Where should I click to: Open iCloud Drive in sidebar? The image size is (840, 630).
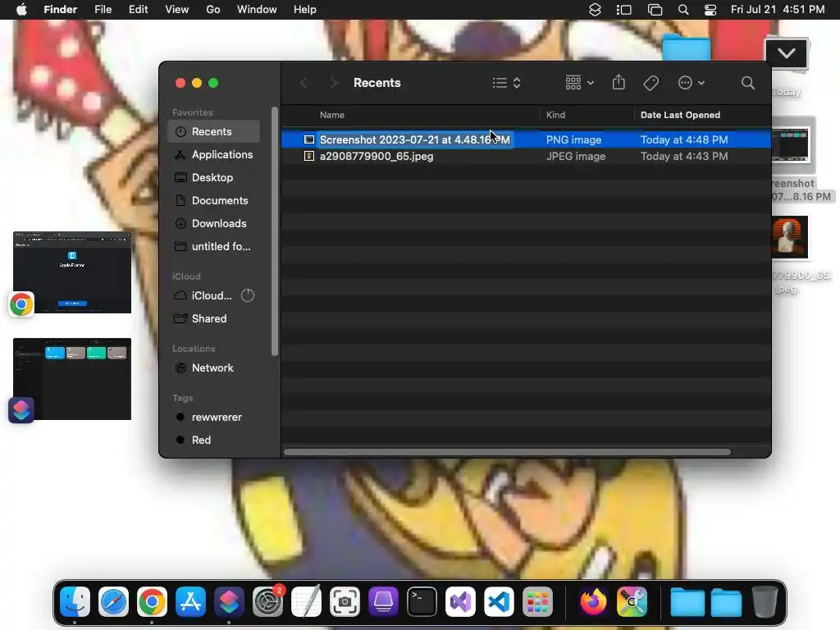203,295
